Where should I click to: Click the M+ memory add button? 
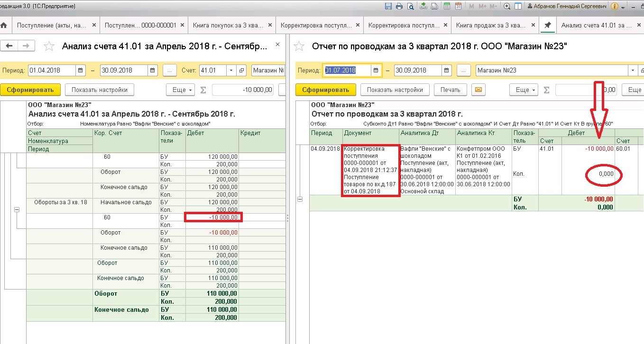(483, 6)
